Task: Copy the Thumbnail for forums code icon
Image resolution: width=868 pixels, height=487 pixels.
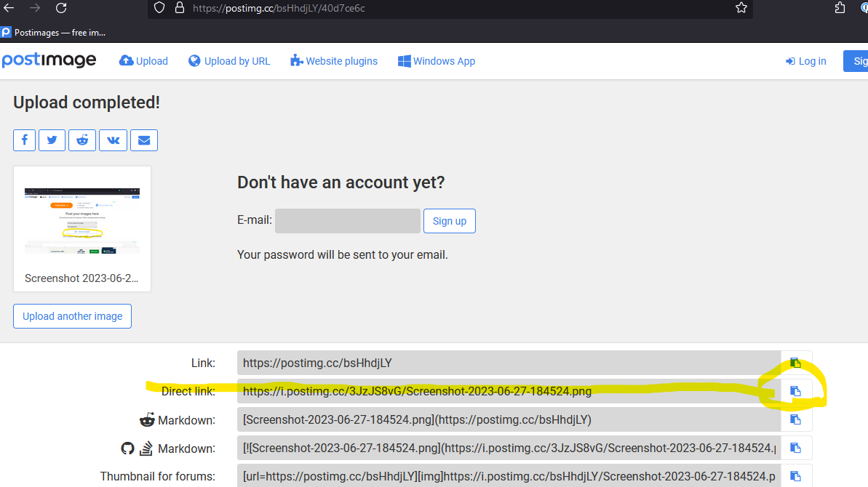Action: pos(795,476)
